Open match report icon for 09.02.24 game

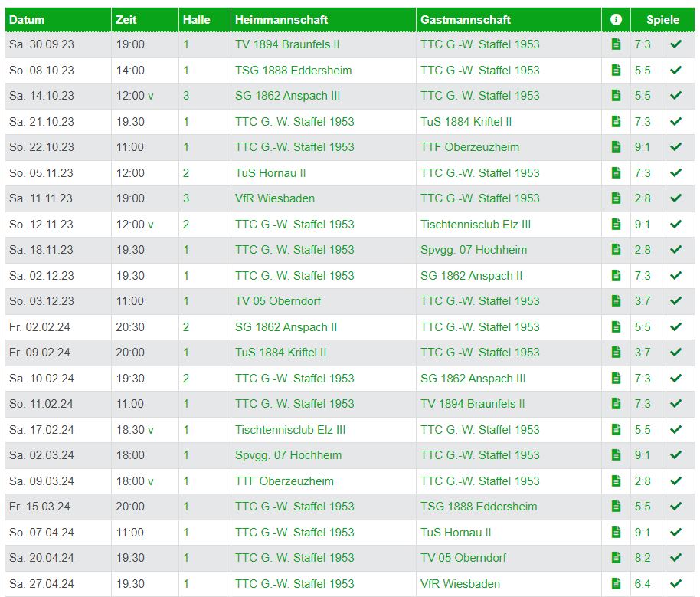coord(616,353)
